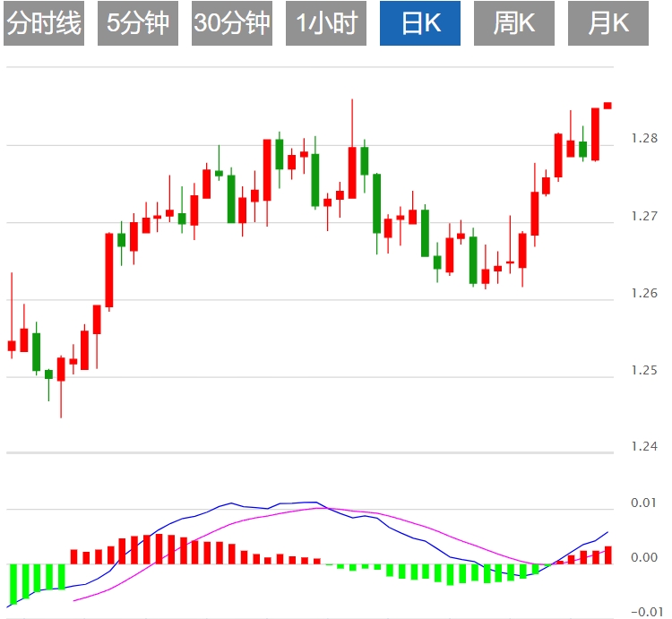This screenshot has width=672, height=619.
Task: Click the 1.27 price axis label
Action: (x=644, y=216)
